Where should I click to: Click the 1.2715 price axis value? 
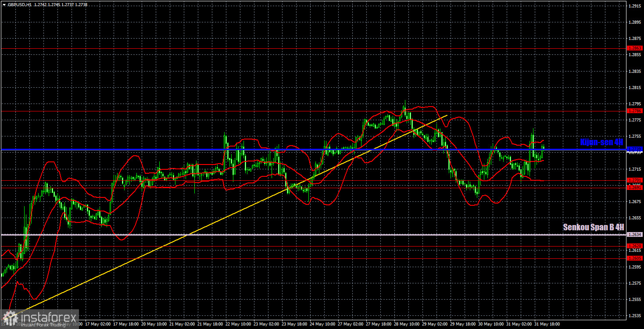[x=635, y=169]
